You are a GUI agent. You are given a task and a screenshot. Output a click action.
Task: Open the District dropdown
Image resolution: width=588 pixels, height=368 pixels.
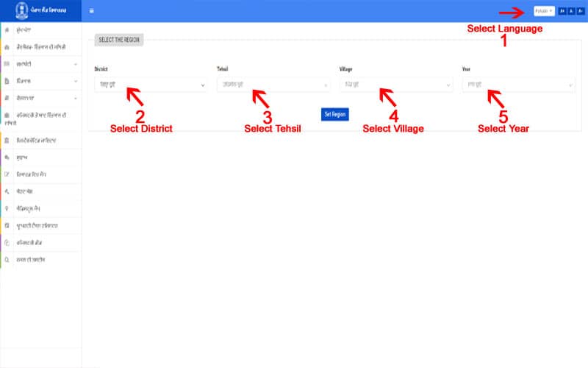151,85
